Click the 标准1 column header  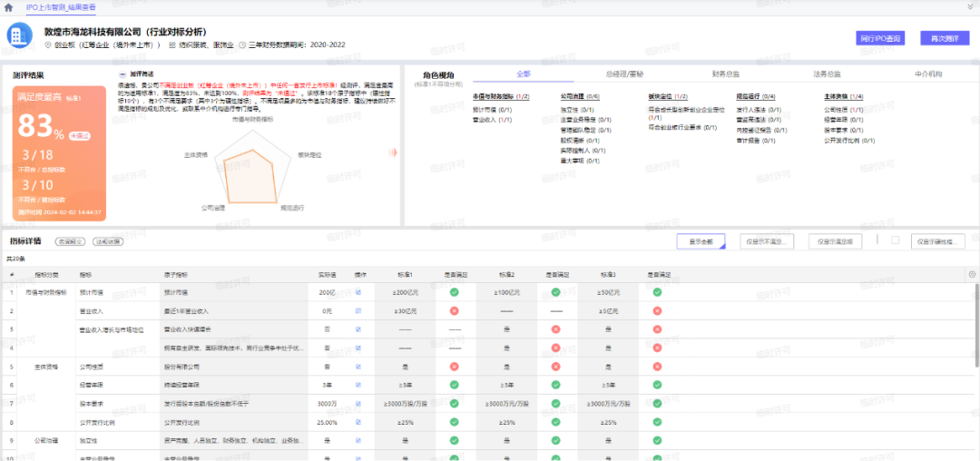click(x=405, y=274)
